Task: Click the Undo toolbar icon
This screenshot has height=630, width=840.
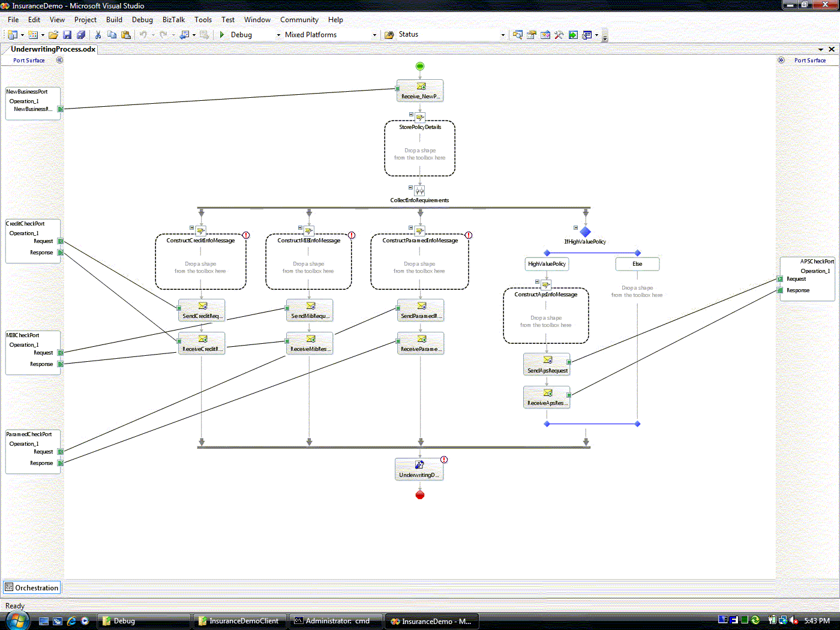Action: point(143,35)
